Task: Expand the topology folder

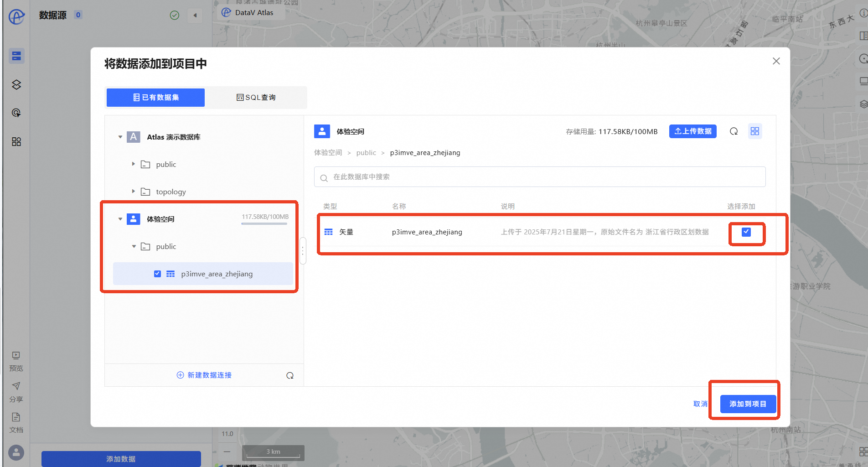Action: tap(134, 192)
